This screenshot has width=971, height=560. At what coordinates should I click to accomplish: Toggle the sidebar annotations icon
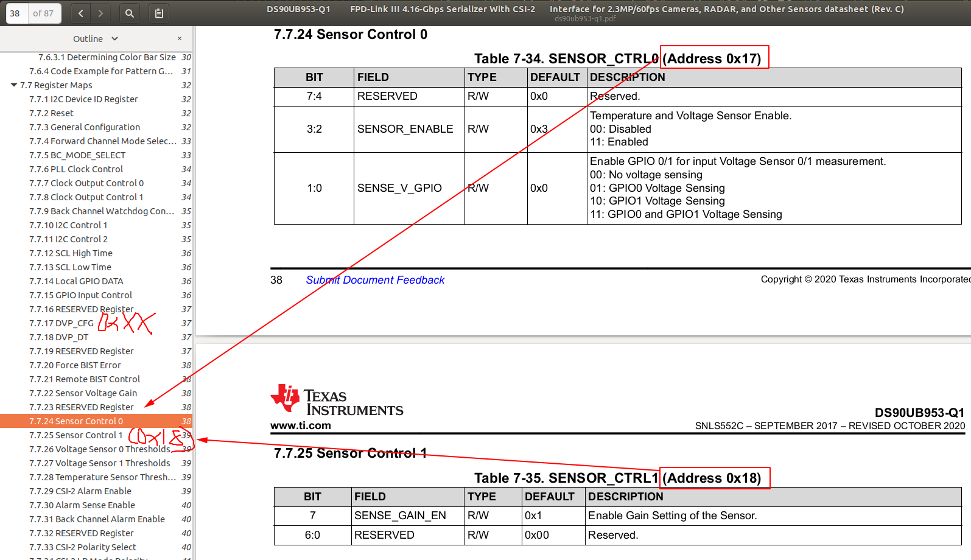159,13
